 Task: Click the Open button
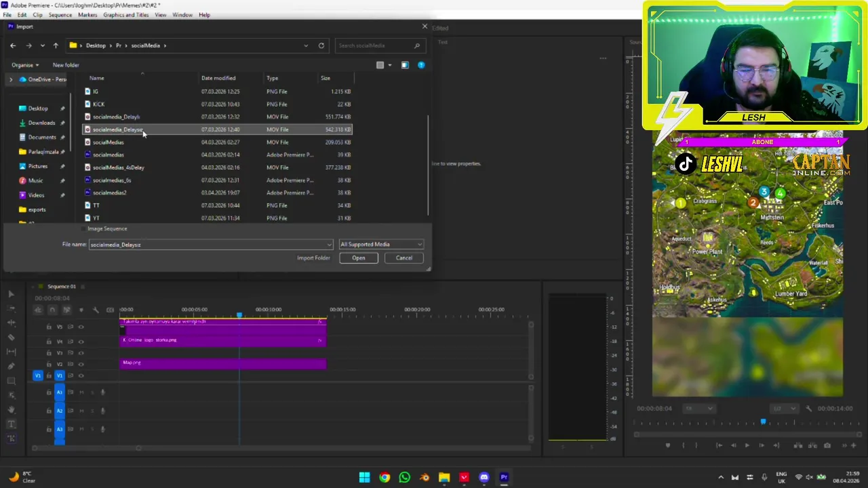click(359, 258)
